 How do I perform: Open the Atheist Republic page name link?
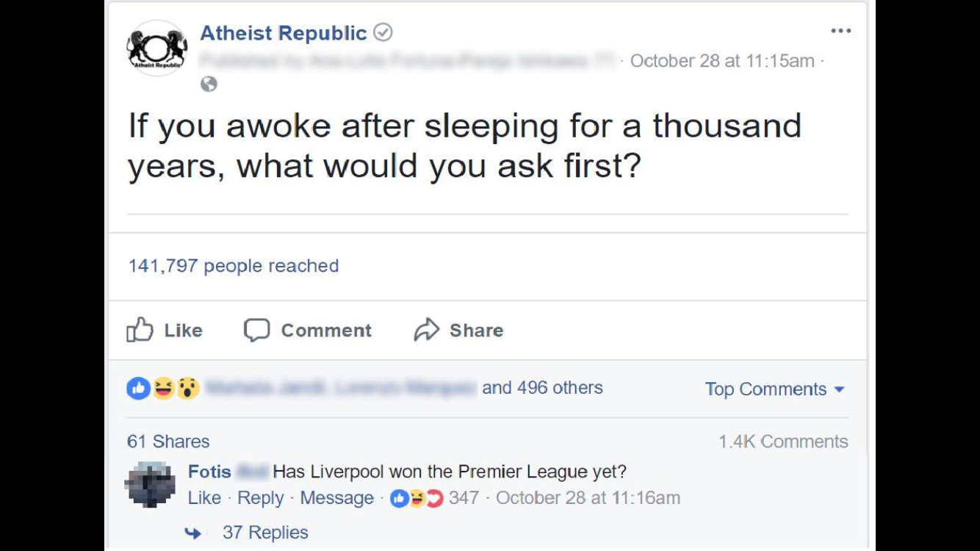[283, 33]
